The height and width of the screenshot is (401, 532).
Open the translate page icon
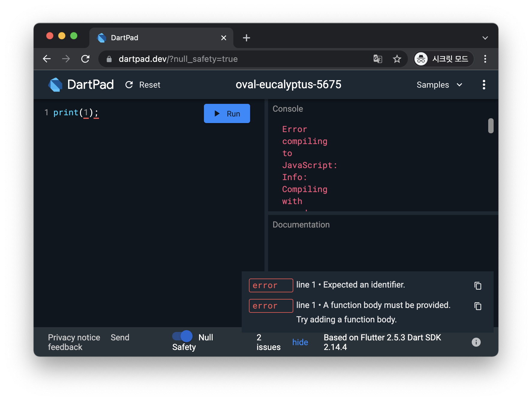[378, 59]
